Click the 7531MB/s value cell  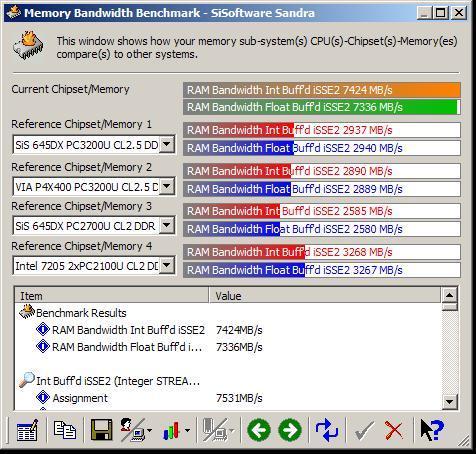pyautogui.click(x=239, y=398)
